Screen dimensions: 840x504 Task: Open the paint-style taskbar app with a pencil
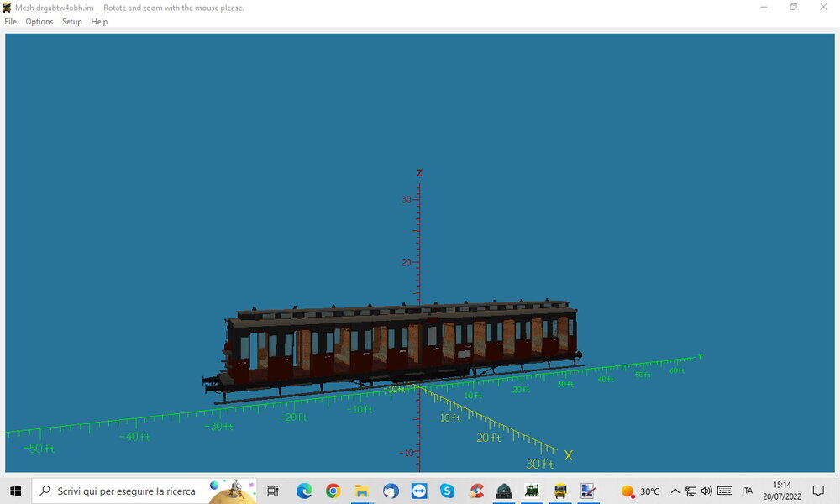pos(588,491)
